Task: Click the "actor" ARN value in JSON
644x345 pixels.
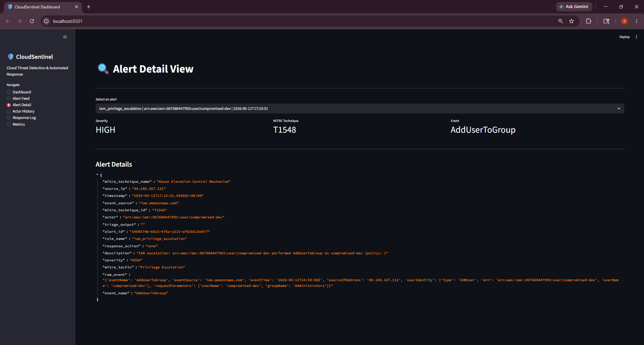Action: [x=174, y=217]
